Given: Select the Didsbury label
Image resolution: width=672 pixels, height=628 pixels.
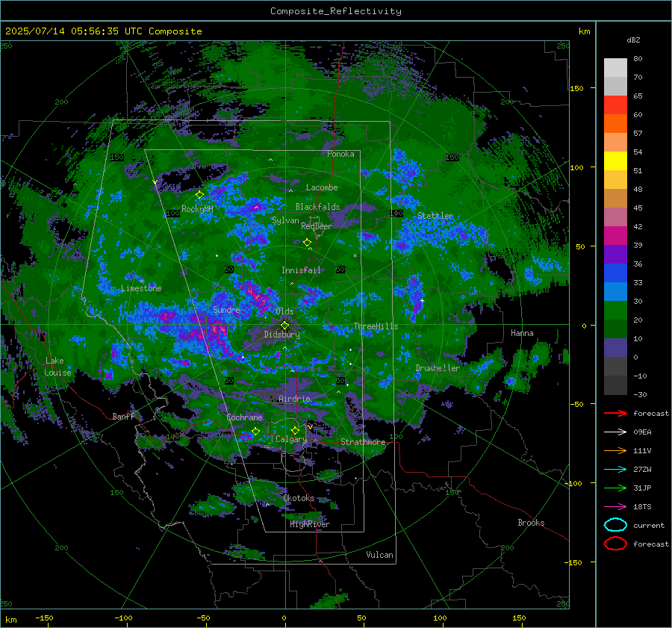Looking at the screenshot, I should point(281,335).
